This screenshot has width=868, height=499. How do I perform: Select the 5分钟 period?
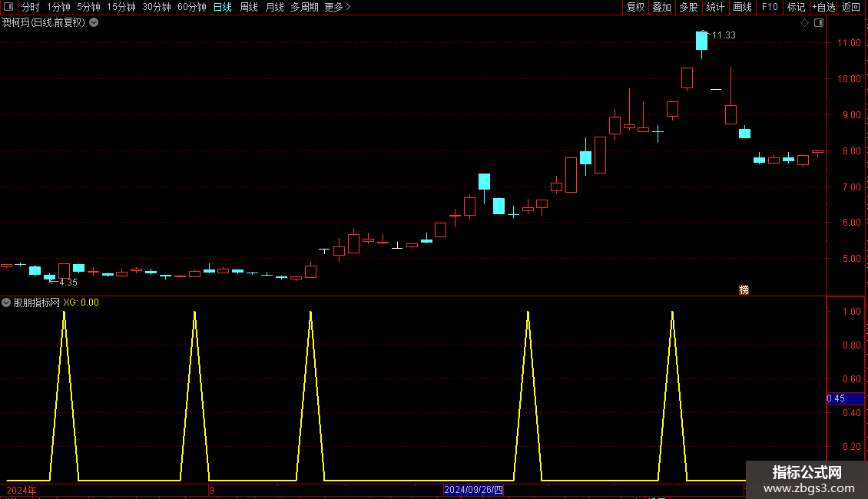88,7
